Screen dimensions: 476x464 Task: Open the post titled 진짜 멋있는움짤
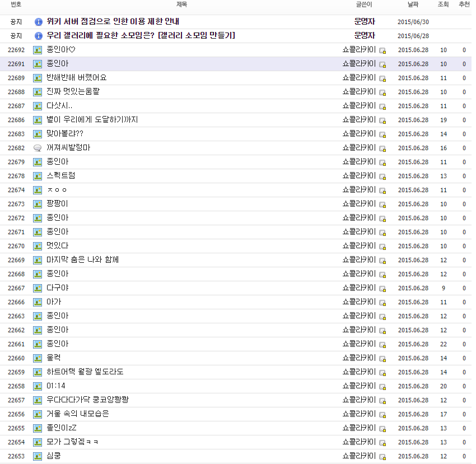(x=73, y=91)
